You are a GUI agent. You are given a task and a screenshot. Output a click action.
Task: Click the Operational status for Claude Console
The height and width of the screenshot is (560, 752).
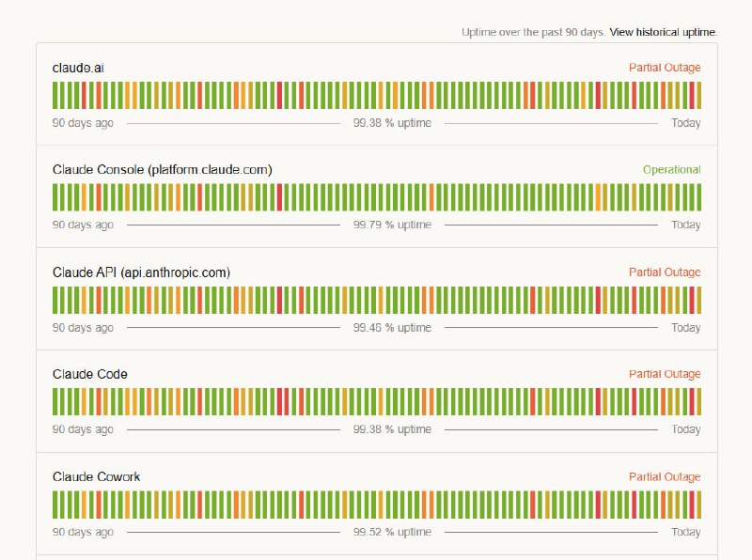(672, 170)
